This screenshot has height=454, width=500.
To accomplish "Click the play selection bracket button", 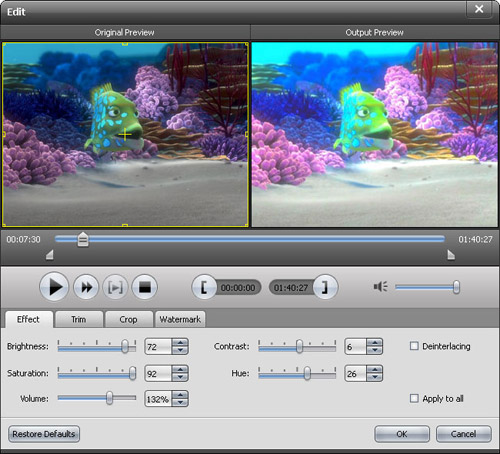I will point(115,287).
